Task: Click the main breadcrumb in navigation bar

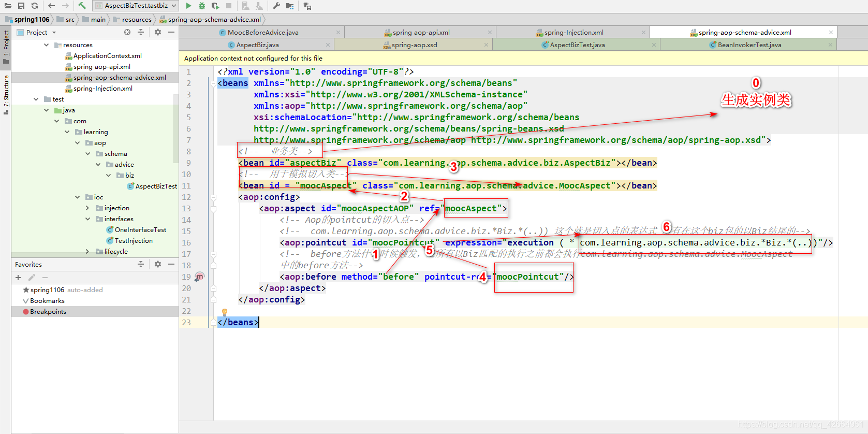Action: pos(94,20)
